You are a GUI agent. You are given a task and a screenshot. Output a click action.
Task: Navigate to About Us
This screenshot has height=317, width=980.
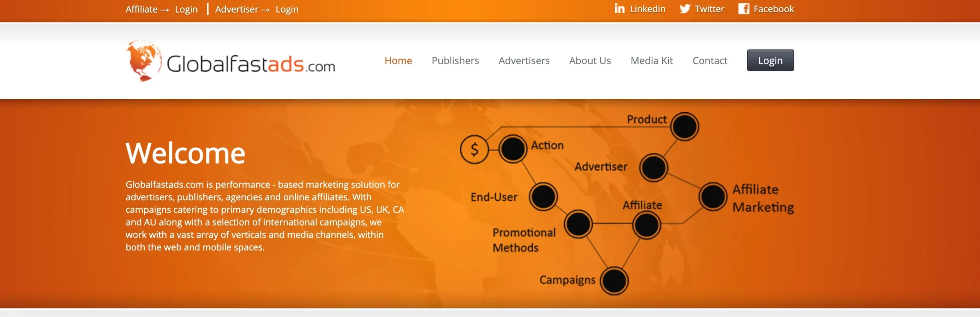590,60
